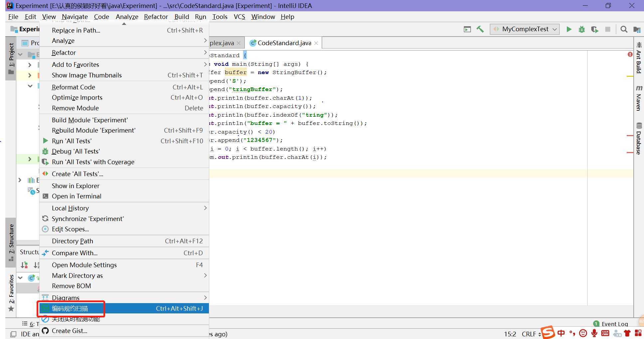Viewport: 644px width, 339px height.
Task: Click the red error indicator in editor
Action: coord(630,54)
